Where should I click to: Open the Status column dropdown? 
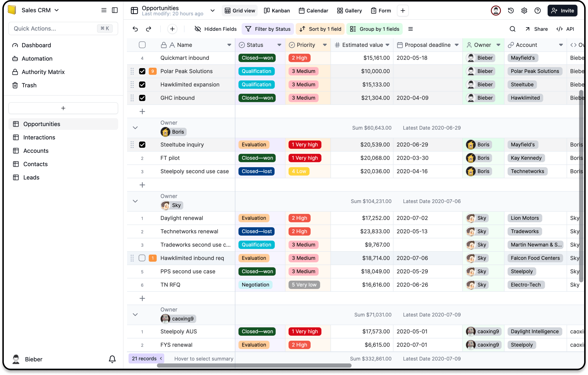(279, 45)
